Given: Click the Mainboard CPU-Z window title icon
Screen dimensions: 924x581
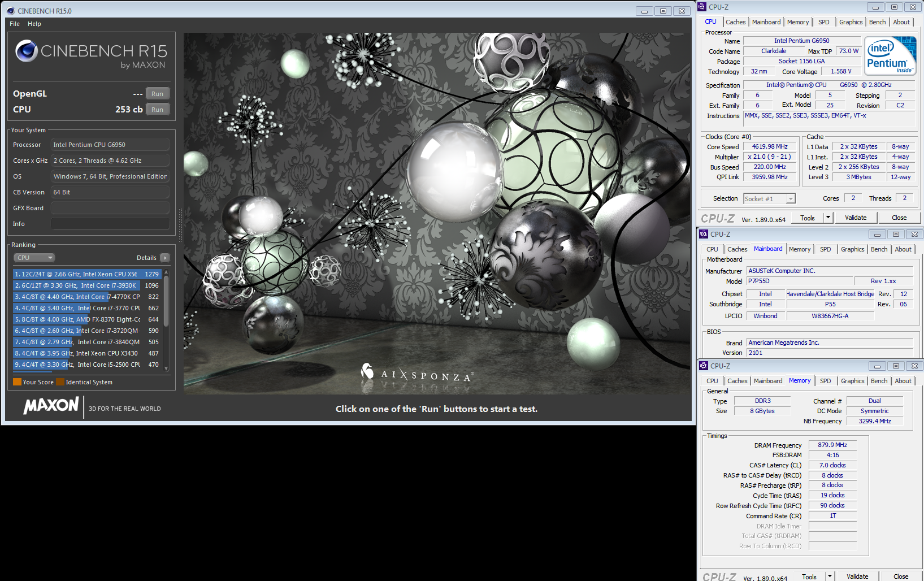Looking at the screenshot, I should pos(704,234).
